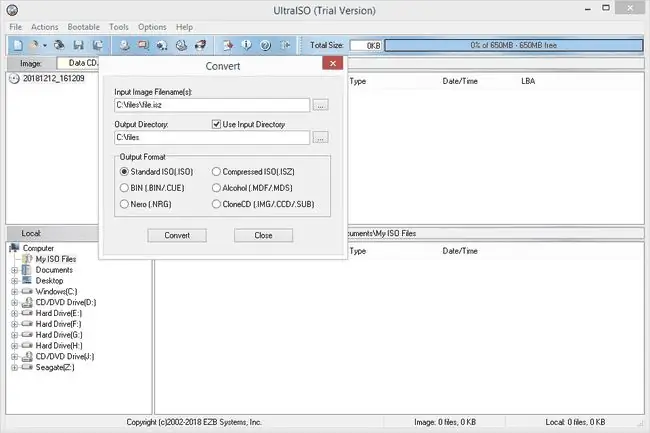Browse for Output Directory with ... button
The height and width of the screenshot is (433, 650).
click(320, 137)
